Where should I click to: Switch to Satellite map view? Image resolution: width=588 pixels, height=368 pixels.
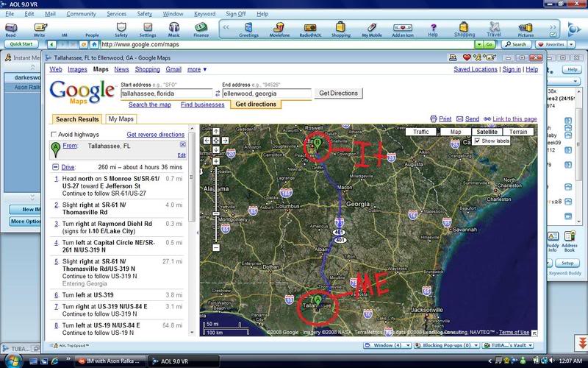click(487, 132)
